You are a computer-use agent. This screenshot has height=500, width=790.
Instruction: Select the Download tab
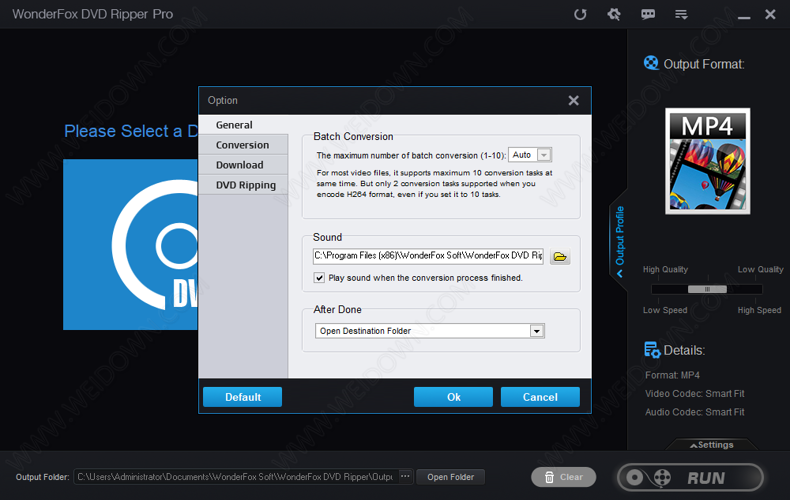pos(240,165)
